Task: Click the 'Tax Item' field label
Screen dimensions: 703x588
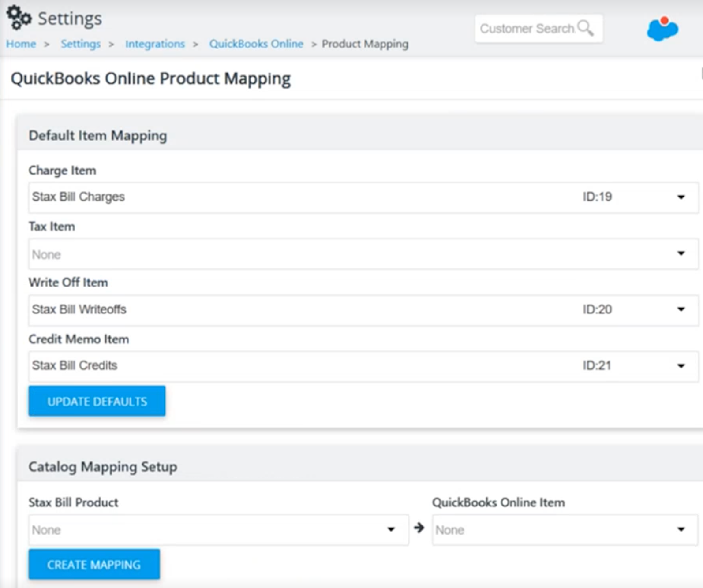Action: (x=52, y=227)
